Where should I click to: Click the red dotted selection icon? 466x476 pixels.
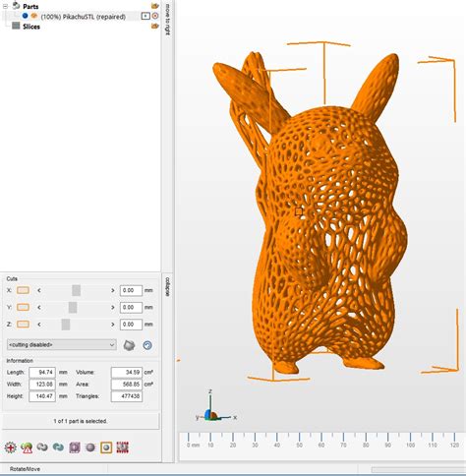[122, 447]
